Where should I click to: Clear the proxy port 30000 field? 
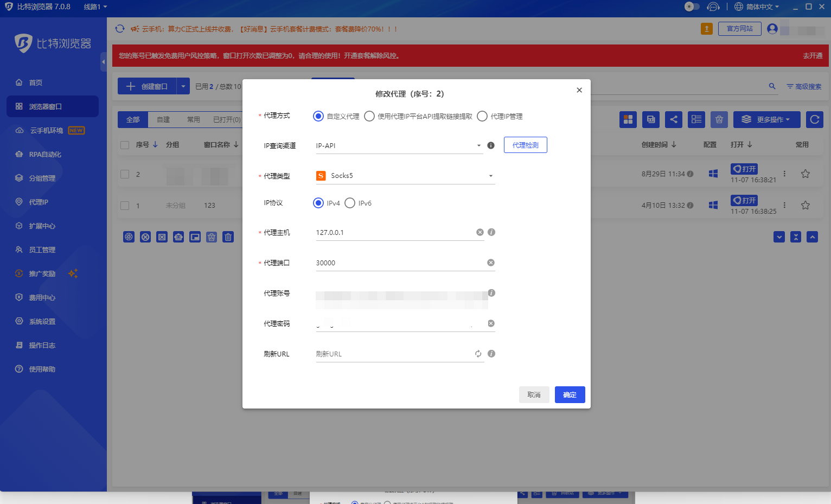(x=490, y=263)
